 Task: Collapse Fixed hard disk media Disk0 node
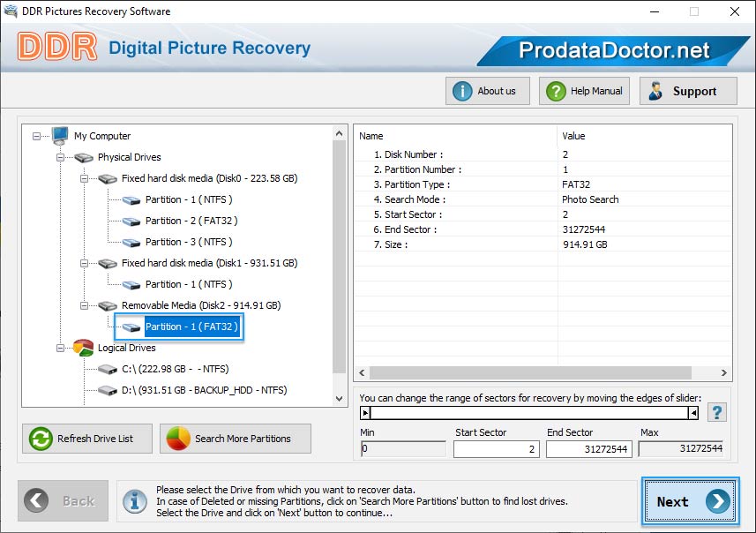(x=84, y=178)
